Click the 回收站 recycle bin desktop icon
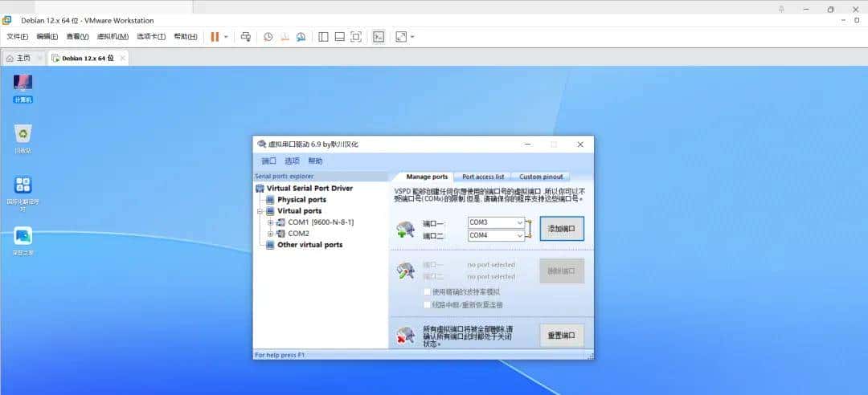This screenshot has height=395, width=868. (23, 139)
